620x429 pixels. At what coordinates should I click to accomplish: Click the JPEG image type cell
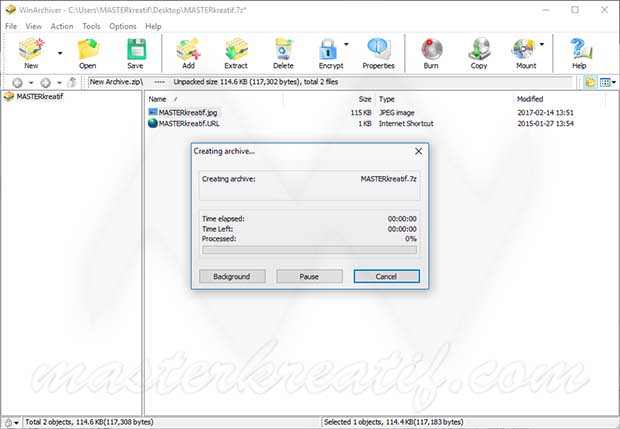point(397,112)
